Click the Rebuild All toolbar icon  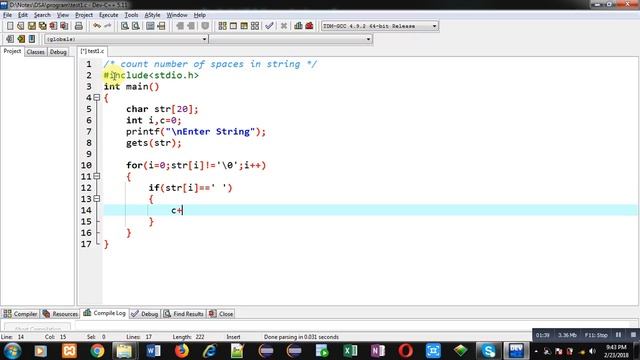coord(255,26)
